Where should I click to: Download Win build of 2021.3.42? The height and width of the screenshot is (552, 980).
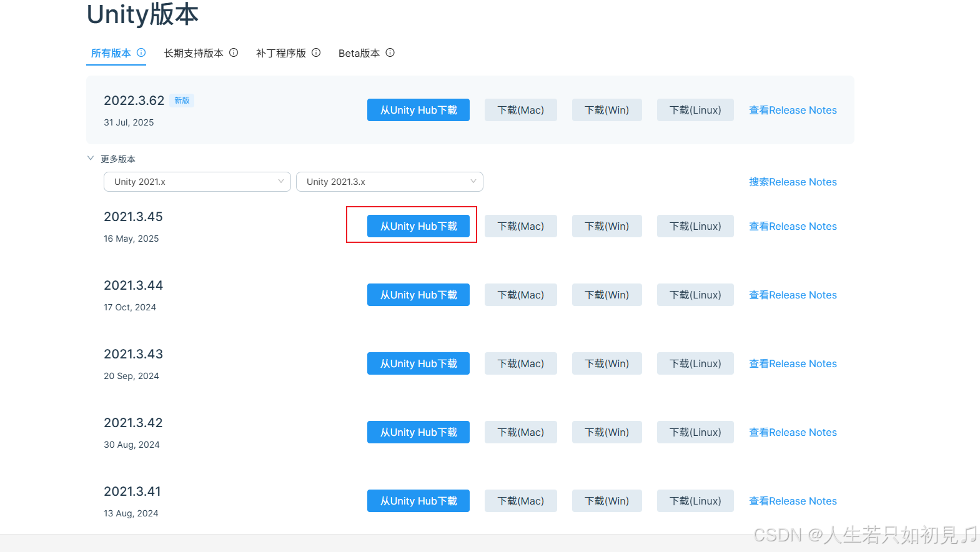(607, 432)
